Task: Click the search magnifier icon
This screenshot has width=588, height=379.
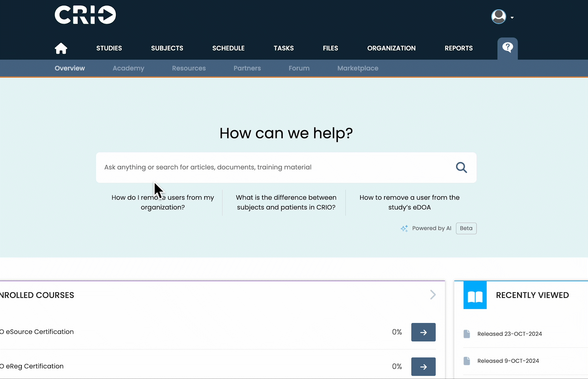Action: 461,167
